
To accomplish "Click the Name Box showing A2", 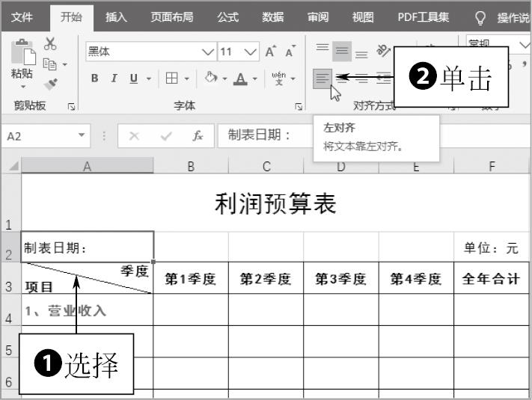I will point(46,136).
